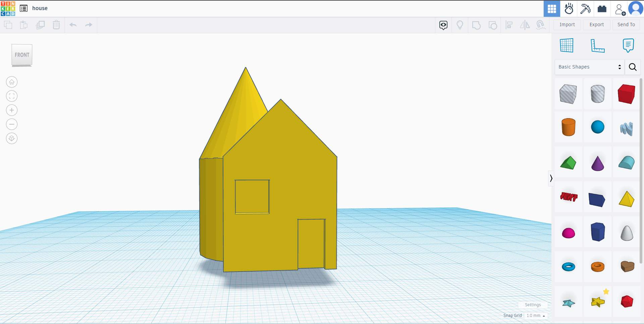Screen dimensions: 644x324
Task: Open the design list menu icon
Action: (x=23, y=8)
